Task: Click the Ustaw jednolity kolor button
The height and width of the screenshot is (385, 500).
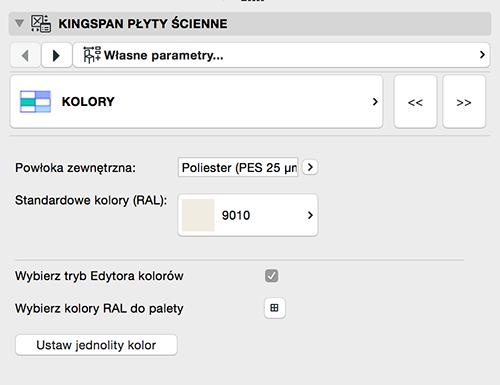Action: [96, 345]
